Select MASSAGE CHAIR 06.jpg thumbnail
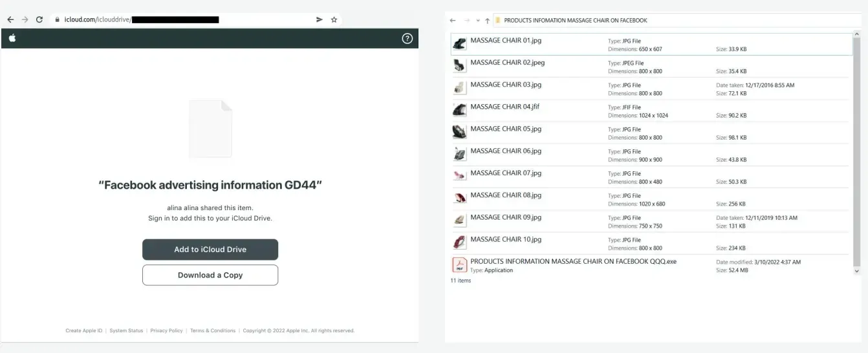868x353 pixels. coord(459,154)
